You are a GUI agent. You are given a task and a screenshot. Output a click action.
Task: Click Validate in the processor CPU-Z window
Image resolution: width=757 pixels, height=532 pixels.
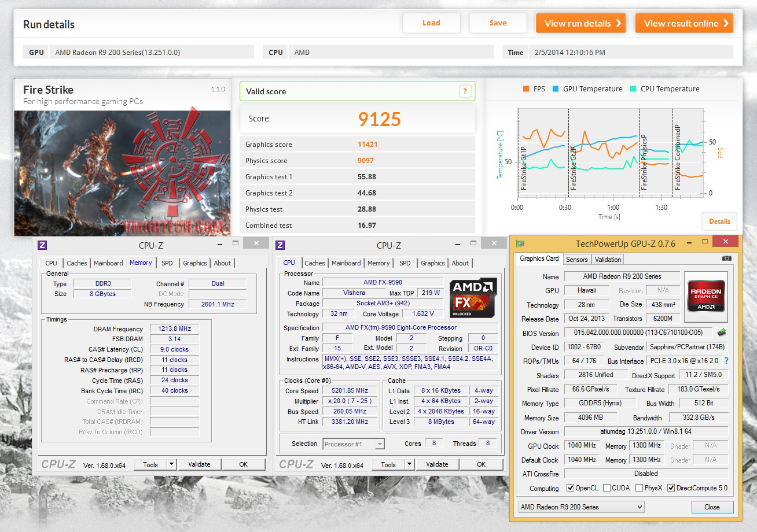(437, 464)
